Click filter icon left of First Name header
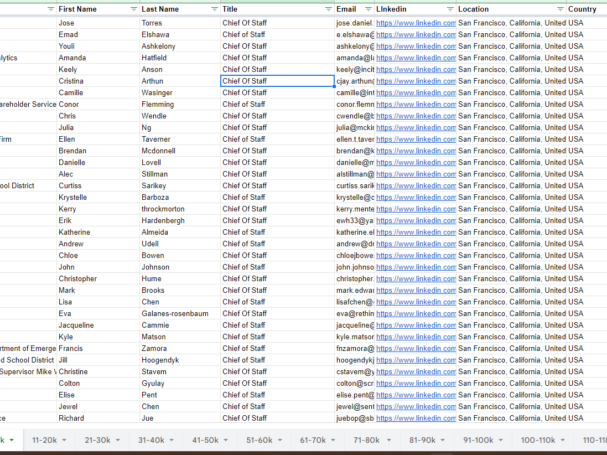 tap(51, 8)
